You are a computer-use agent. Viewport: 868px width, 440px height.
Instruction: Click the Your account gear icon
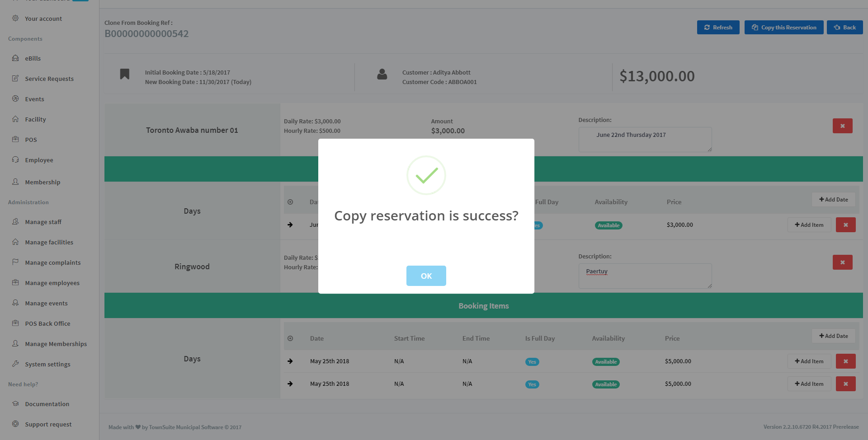[x=15, y=18]
